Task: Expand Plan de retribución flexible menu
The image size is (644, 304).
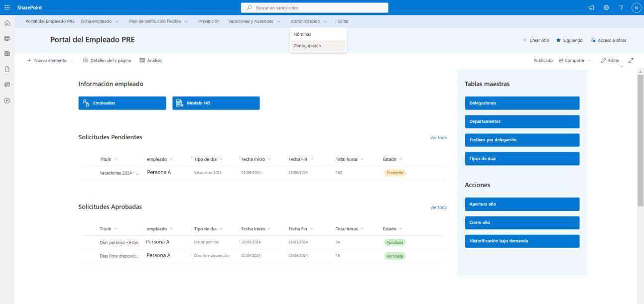Action: pyautogui.click(x=158, y=21)
